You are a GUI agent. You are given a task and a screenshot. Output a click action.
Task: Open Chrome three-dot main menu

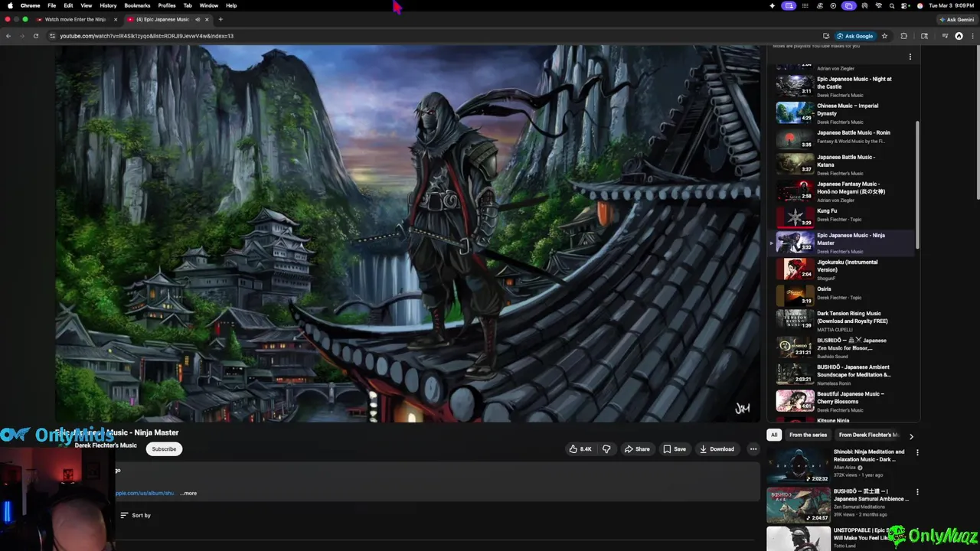click(x=971, y=36)
